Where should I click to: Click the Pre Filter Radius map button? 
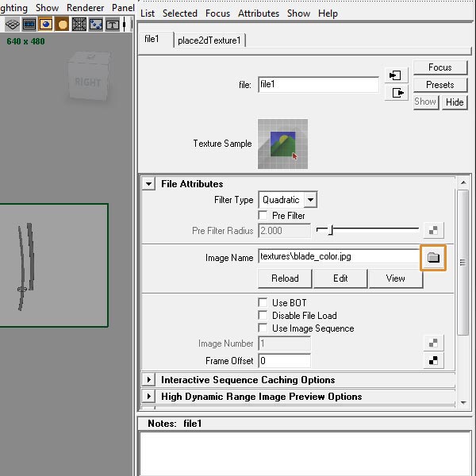(x=433, y=230)
